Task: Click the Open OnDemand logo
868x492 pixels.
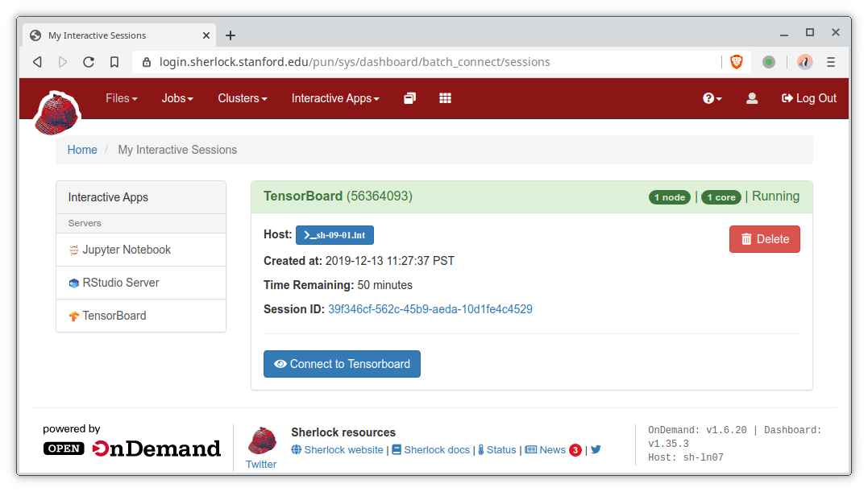Action: point(131,449)
